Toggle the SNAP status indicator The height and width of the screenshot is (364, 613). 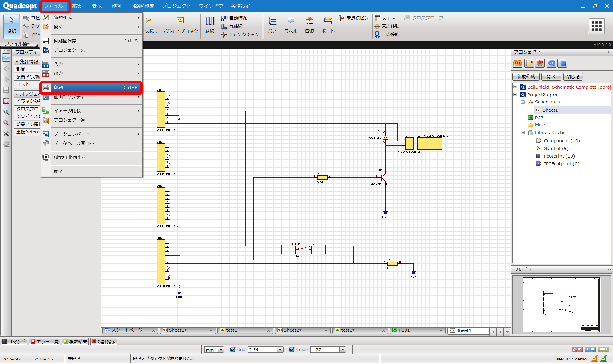pyautogui.click(x=590, y=349)
